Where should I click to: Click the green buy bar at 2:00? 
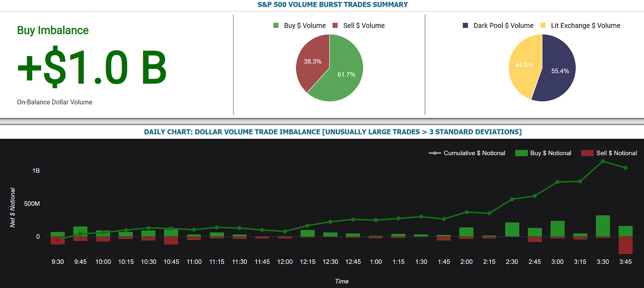[466, 232]
